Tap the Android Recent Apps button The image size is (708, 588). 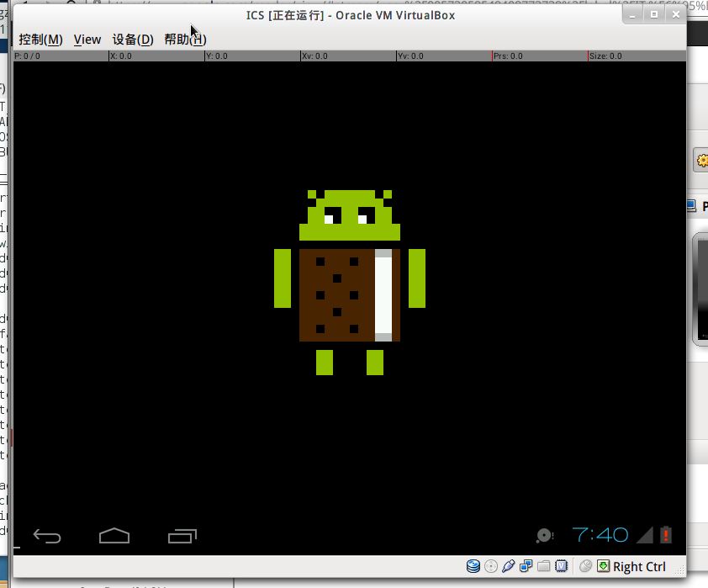pos(182,536)
